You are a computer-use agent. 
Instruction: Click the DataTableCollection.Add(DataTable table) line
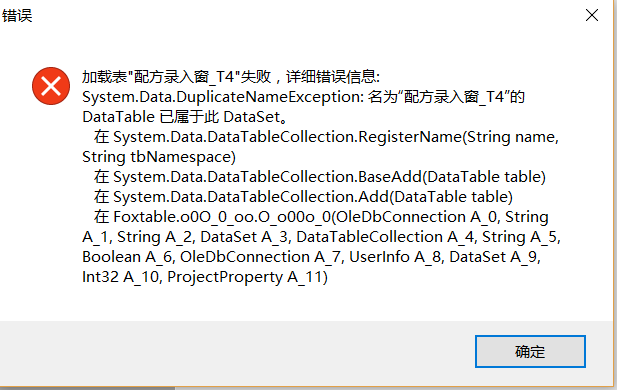pyautogui.click(x=303, y=197)
